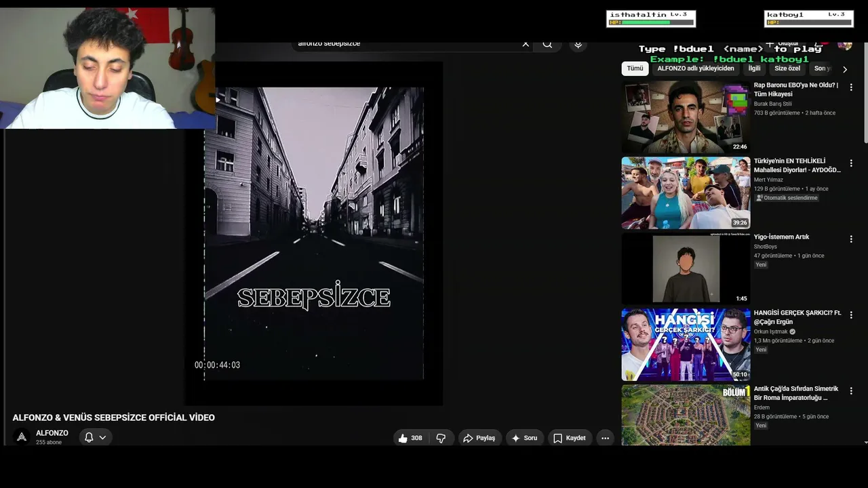Screen dimensions: 868x488
Task: Click the magnifier search button
Action: click(x=547, y=44)
